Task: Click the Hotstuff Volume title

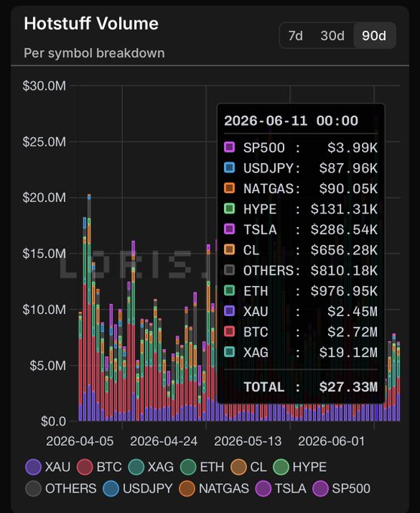Action: pyautogui.click(x=91, y=23)
